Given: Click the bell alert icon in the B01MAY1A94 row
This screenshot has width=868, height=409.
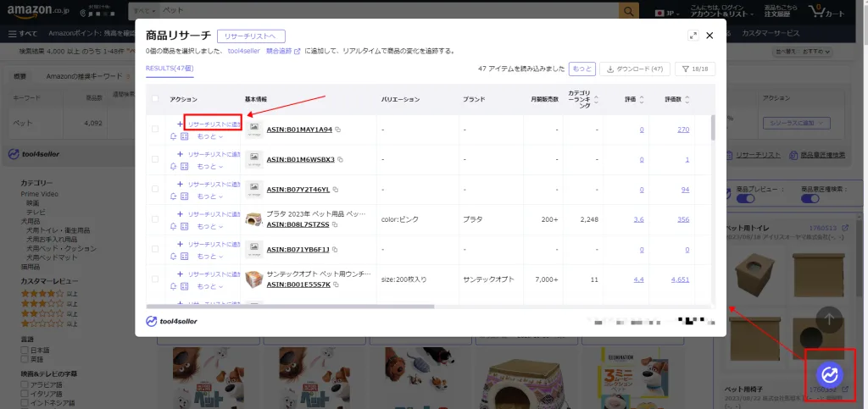Looking at the screenshot, I should 174,136.
